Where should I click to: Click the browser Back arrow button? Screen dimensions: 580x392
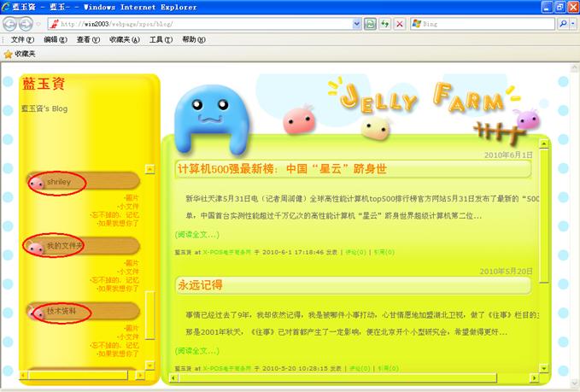pos(9,24)
